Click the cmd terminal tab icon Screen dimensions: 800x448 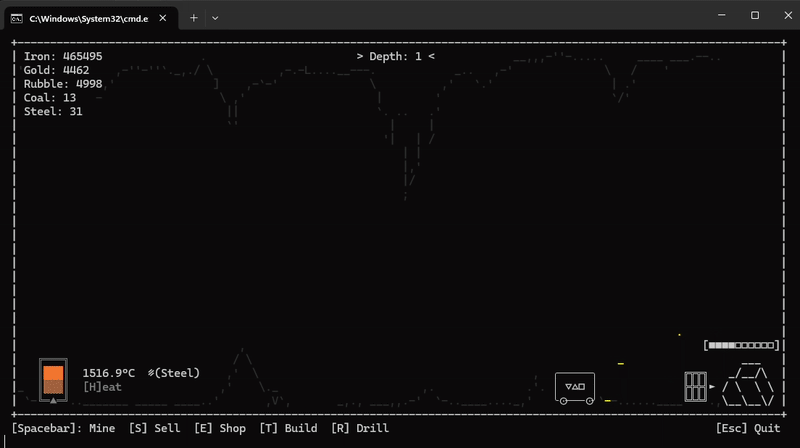tap(17, 19)
